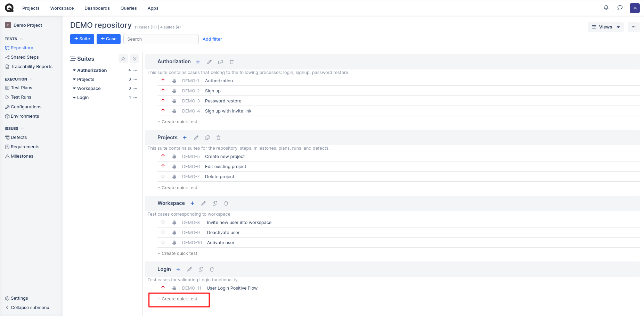Click the plus icon beside Login suite
Screen dimensions: 644x316
pyautogui.click(x=178, y=269)
